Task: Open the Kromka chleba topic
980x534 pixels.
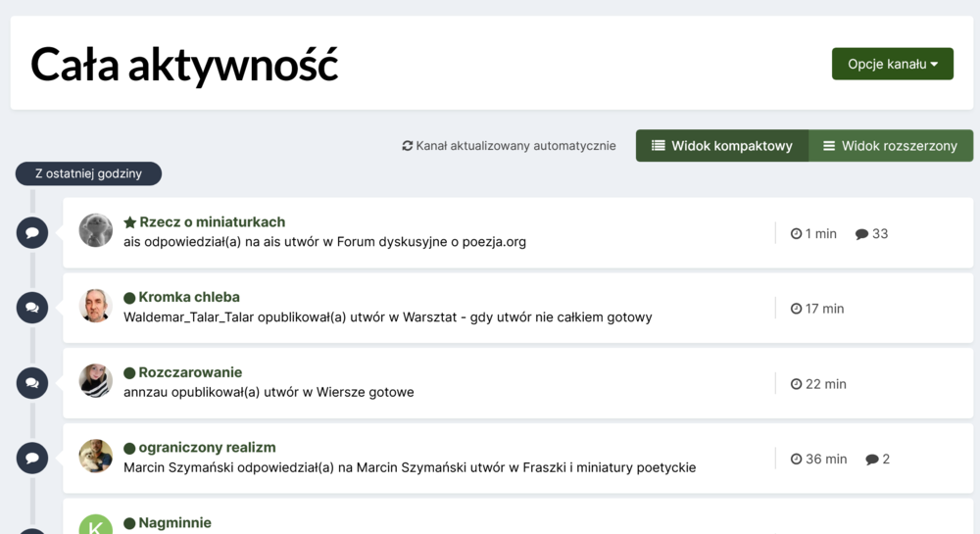Action: (x=189, y=297)
